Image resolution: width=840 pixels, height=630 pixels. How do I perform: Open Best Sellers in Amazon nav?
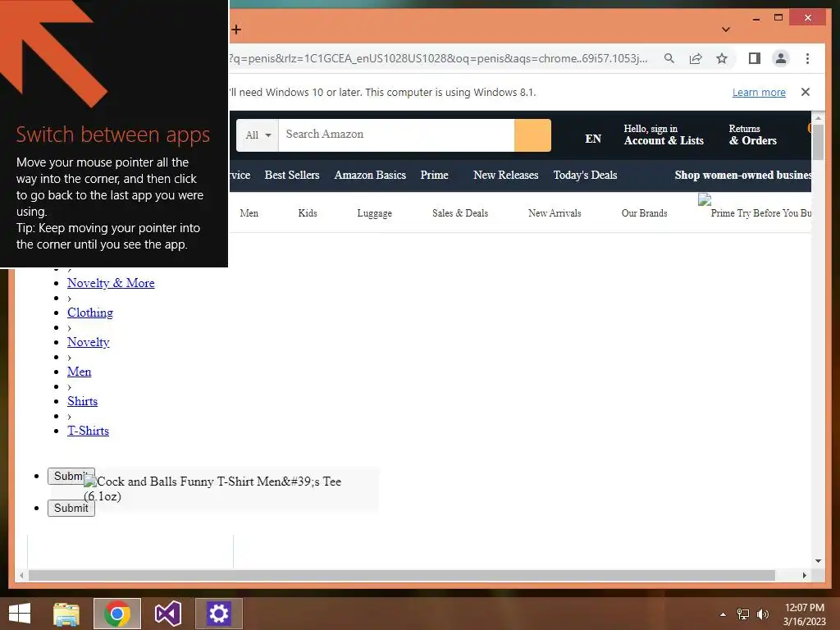pos(292,176)
